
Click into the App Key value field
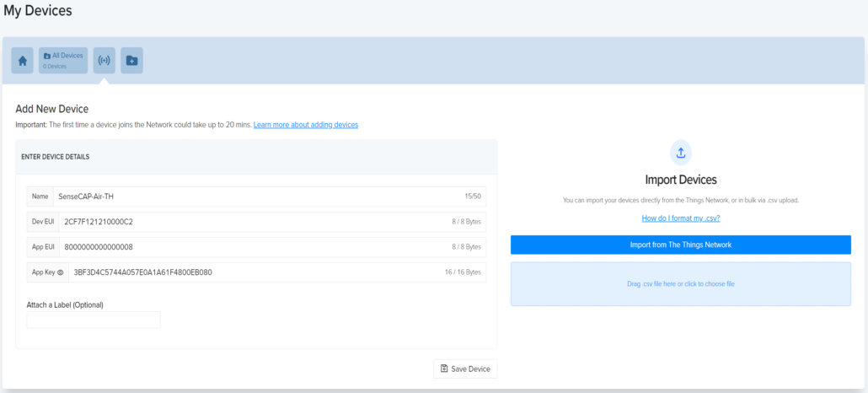coord(253,272)
